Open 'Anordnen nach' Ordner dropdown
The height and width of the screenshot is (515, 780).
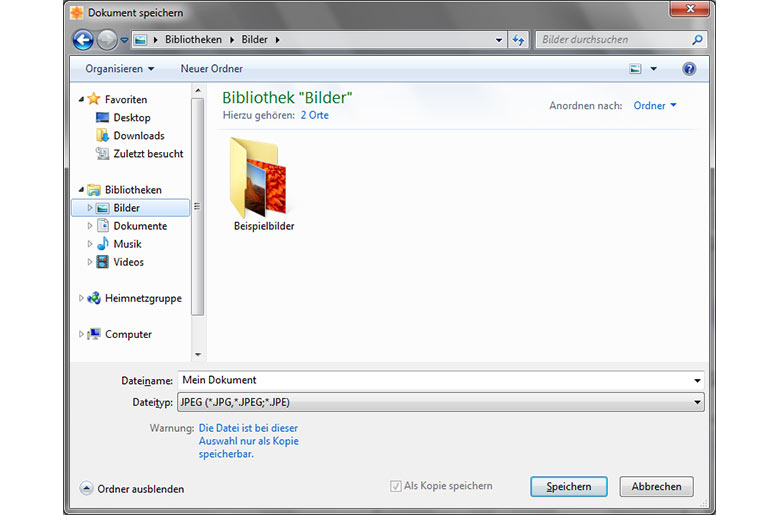tap(655, 105)
